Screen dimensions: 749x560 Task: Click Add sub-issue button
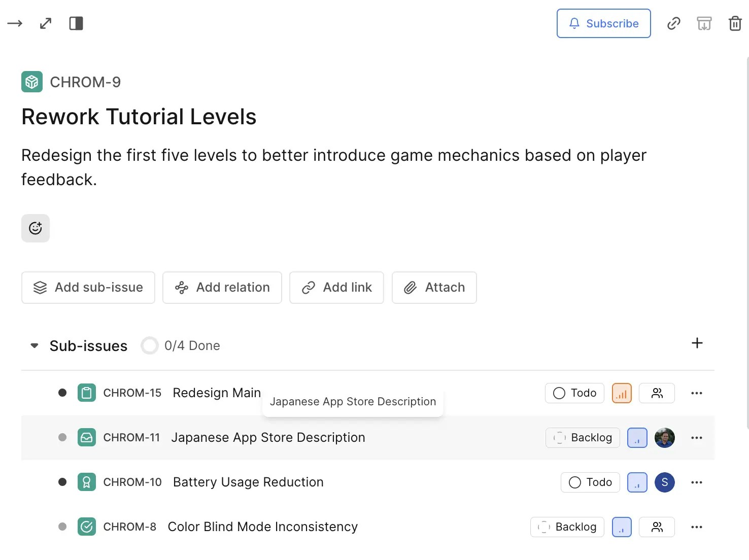(88, 288)
